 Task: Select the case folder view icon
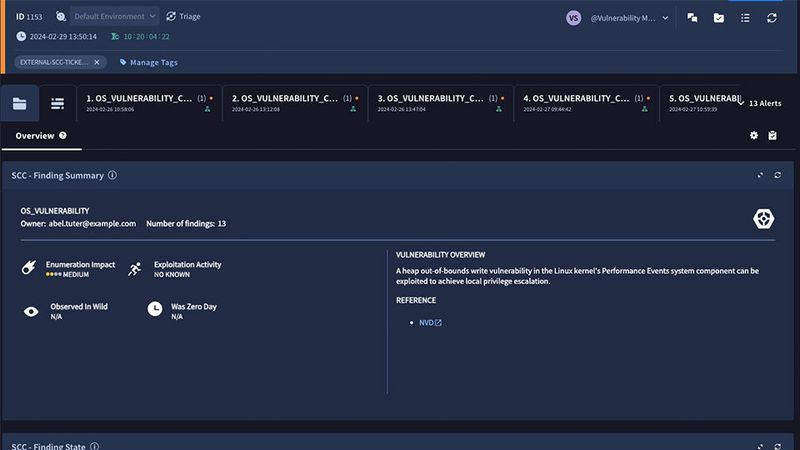(x=19, y=104)
